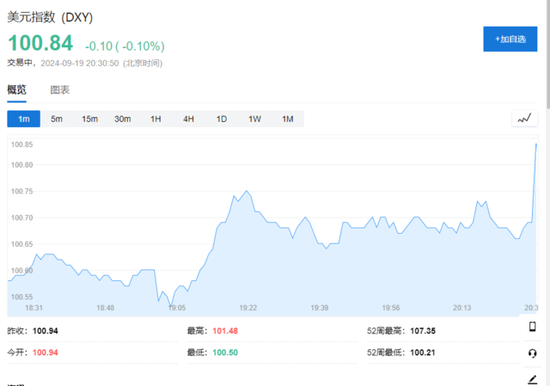550x386 pixels.
Task: Open the headset customer service icon
Action: point(532,353)
